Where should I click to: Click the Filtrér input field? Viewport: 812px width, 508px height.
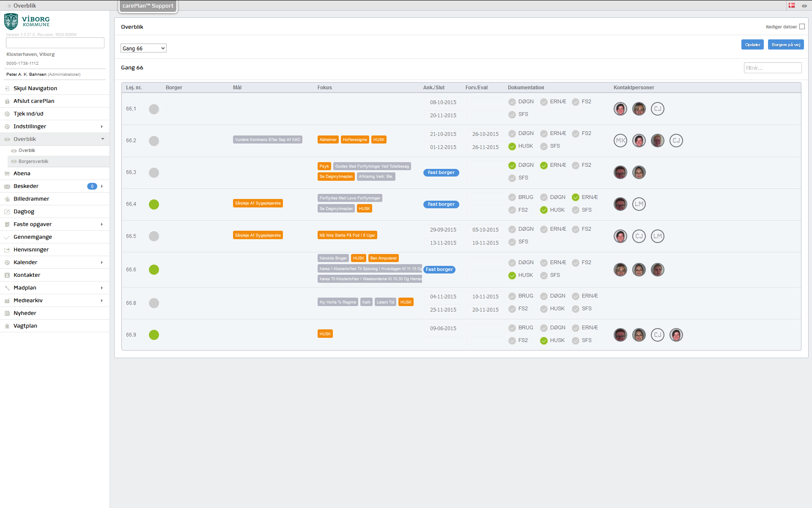pyautogui.click(x=772, y=68)
